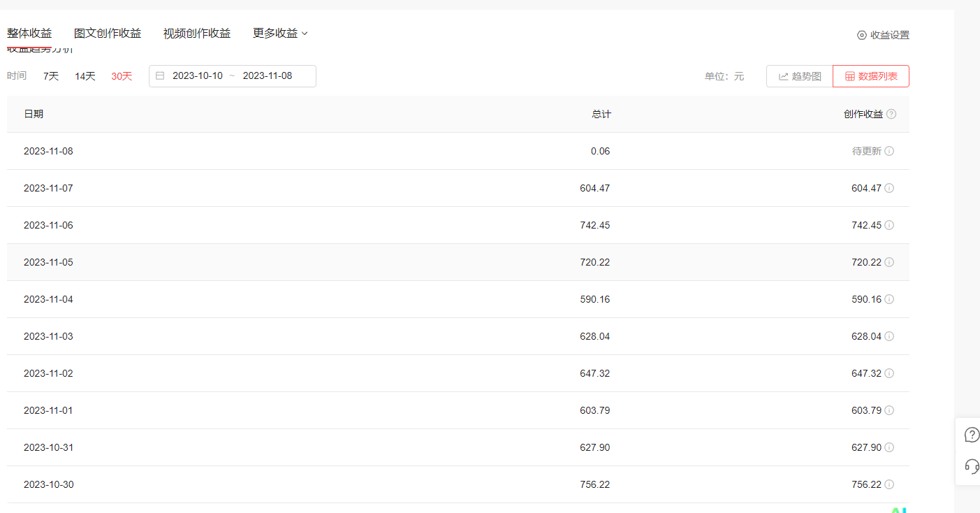Open the 收益设置 gear icon

pos(862,35)
